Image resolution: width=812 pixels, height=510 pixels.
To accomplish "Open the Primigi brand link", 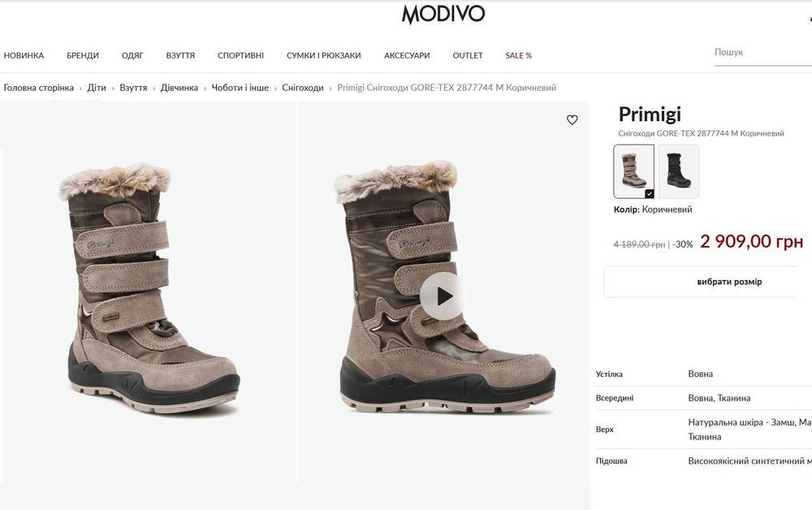I will pyautogui.click(x=650, y=114).
